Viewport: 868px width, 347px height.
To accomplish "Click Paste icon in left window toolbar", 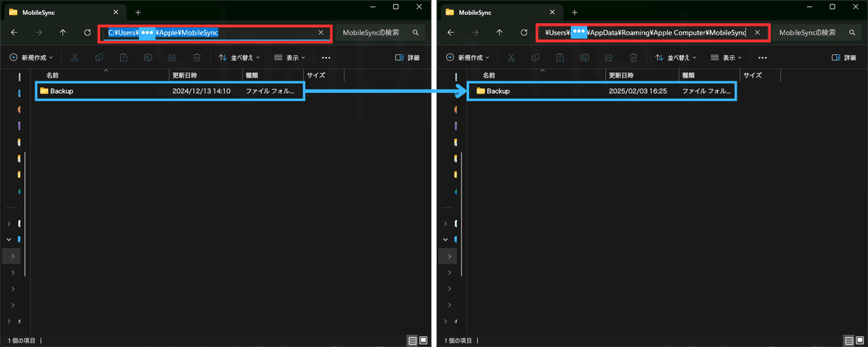I will (123, 58).
